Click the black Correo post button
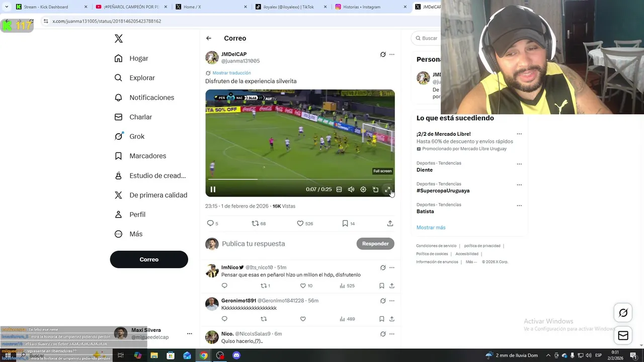This screenshot has height=362, width=644. pos(149,259)
